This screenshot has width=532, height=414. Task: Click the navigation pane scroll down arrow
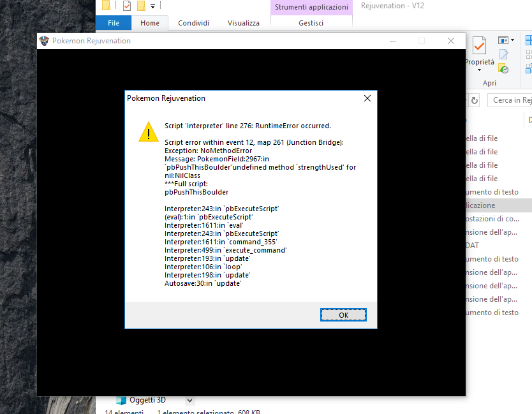click(x=189, y=400)
